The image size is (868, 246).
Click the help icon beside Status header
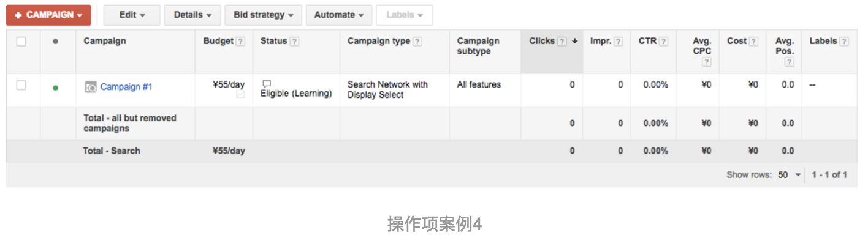(x=295, y=42)
